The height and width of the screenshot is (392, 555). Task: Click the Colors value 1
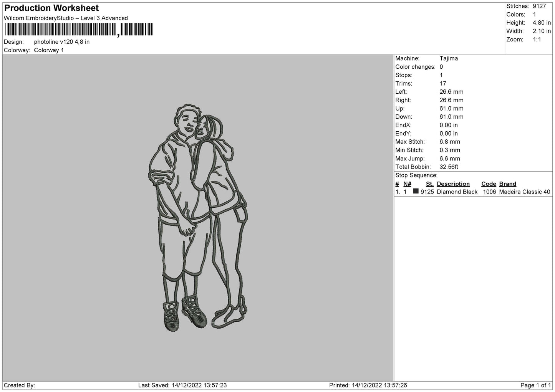(534, 15)
